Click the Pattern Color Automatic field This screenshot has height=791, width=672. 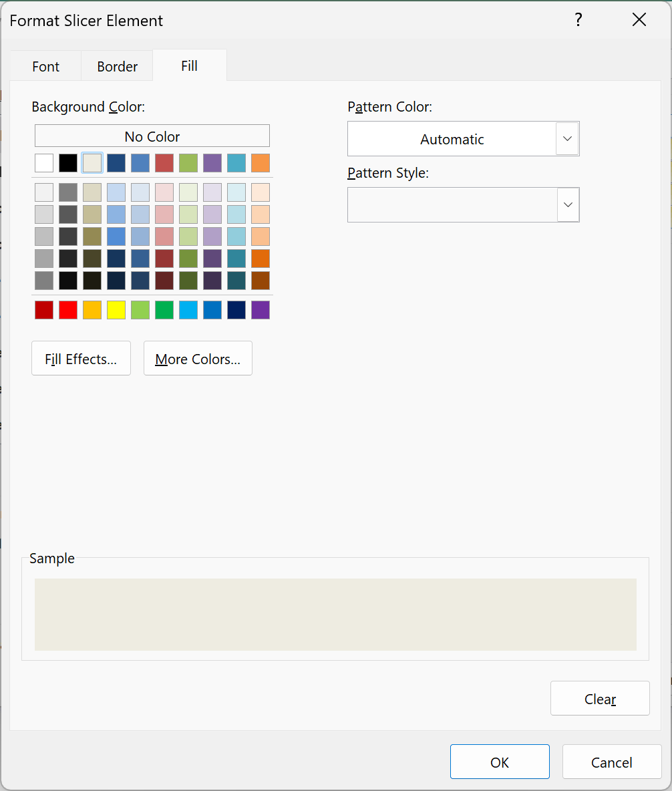coord(452,139)
